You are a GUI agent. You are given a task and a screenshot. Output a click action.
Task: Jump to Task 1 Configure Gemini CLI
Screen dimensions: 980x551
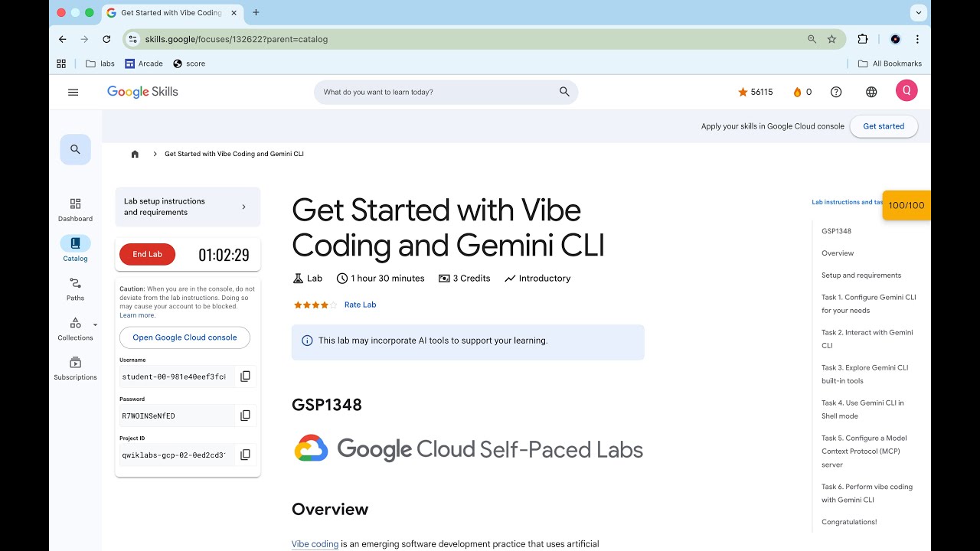coord(869,304)
